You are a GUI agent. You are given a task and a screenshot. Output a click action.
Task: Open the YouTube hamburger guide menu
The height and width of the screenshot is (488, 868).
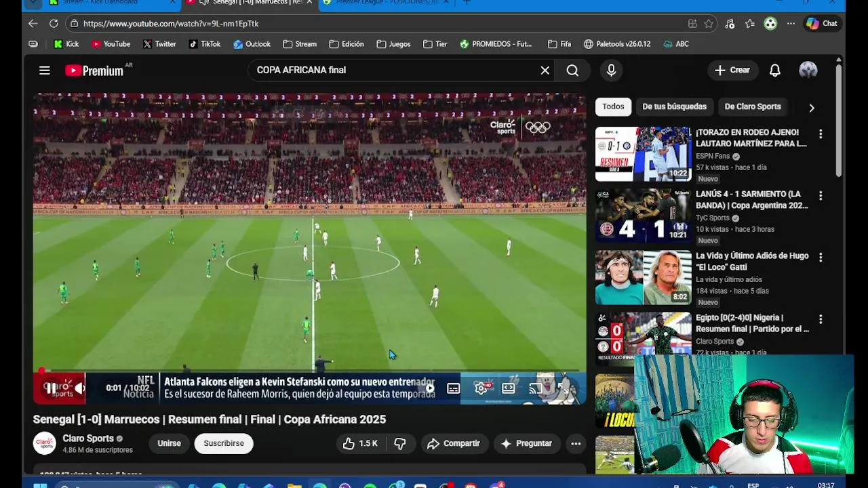[x=45, y=70]
